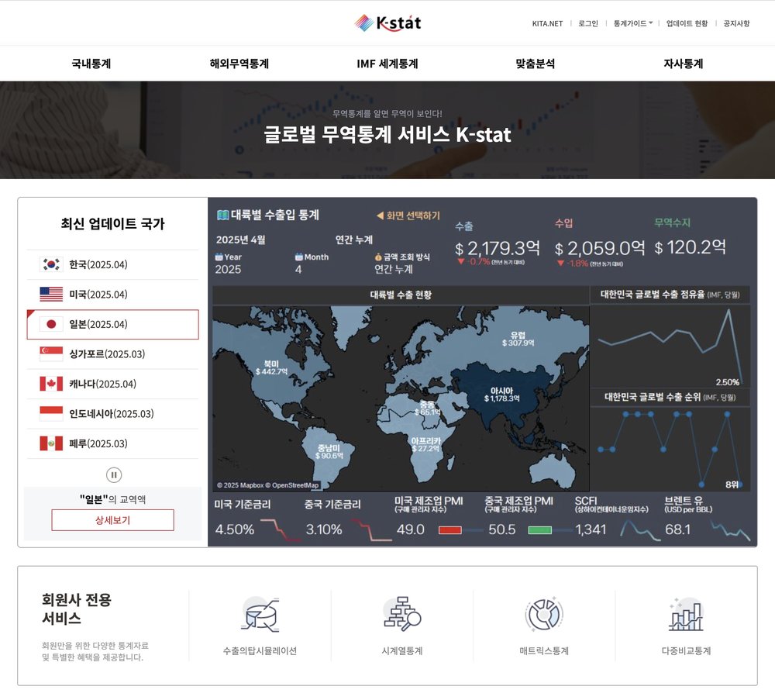This screenshot has width=775, height=700.
Task: Open the Year 2025 selector
Action: pos(228,270)
